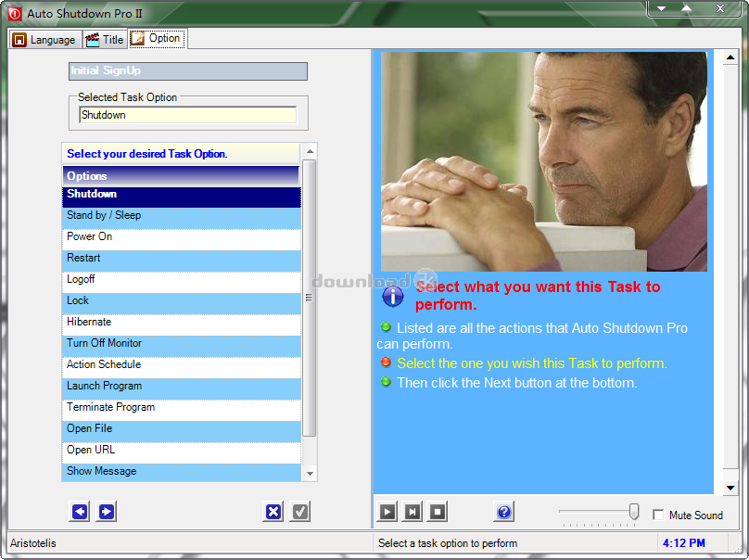Image resolution: width=749 pixels, height=560 pixels.
Task: Select the Show Message option
Action: click(x=182, y=473)
